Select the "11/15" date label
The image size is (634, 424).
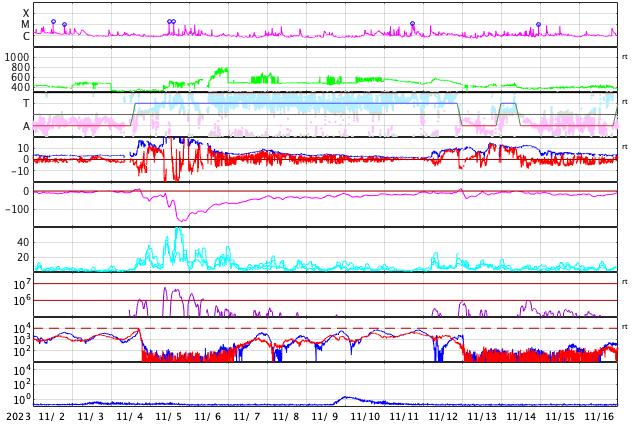(x=560, y=416)
